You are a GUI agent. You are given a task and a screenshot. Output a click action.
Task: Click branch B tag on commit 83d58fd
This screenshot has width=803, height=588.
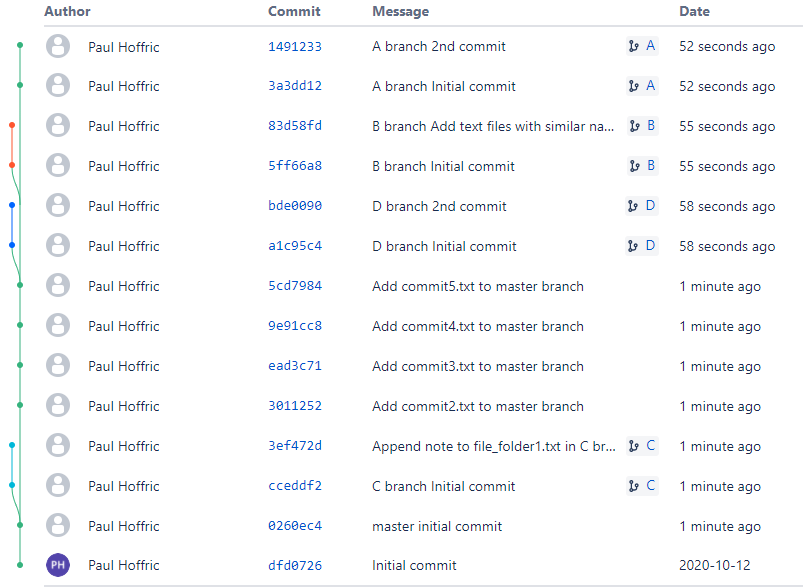[642, 126]
